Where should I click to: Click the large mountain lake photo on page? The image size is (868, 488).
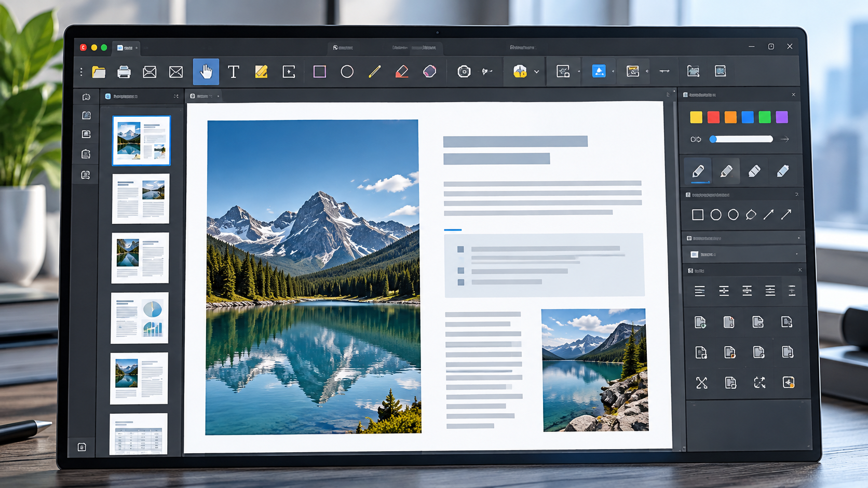pyautogui.click(x=313, y=277)
